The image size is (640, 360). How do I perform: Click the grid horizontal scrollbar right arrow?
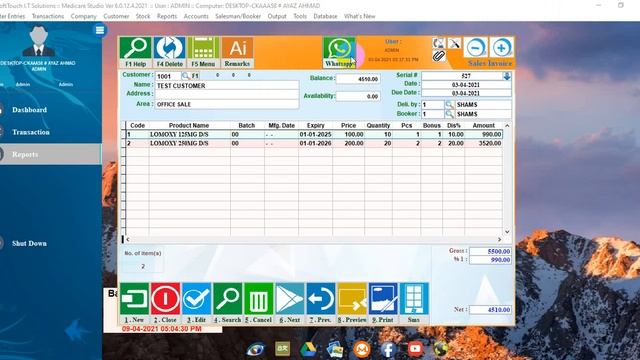(x=499, y=240)
